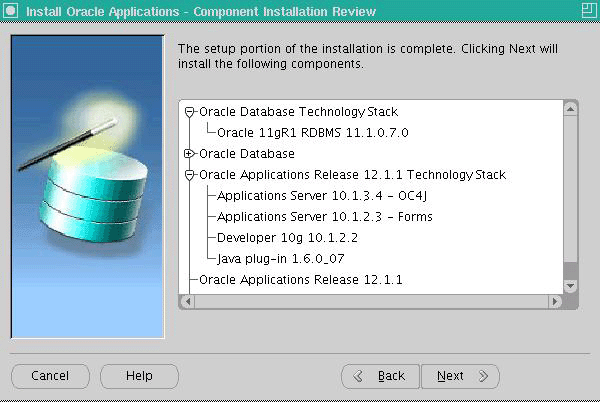Image resolution: width=600 pixels, height=402 pixels.
Task: Select the Oracle Database tree label
Action: click(247, 154)
